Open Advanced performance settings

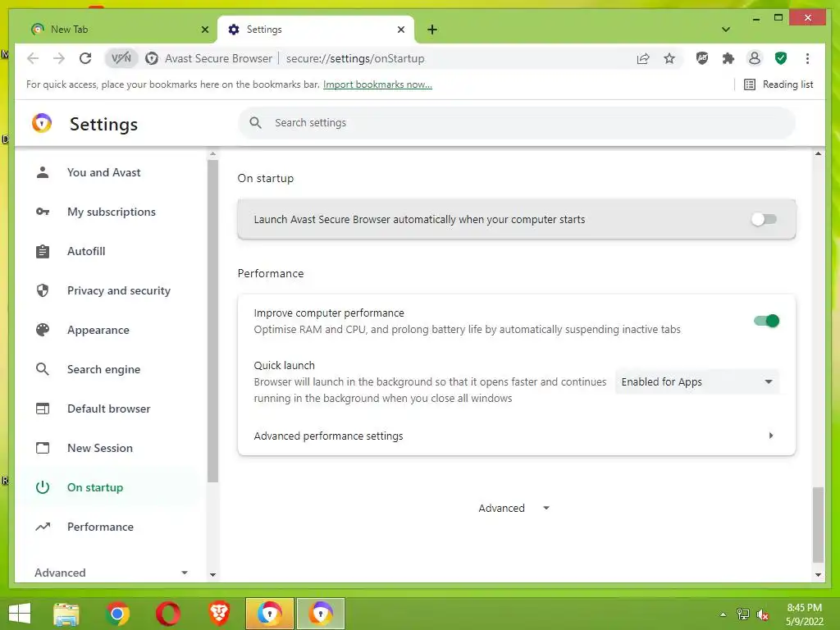coord(517,436)
